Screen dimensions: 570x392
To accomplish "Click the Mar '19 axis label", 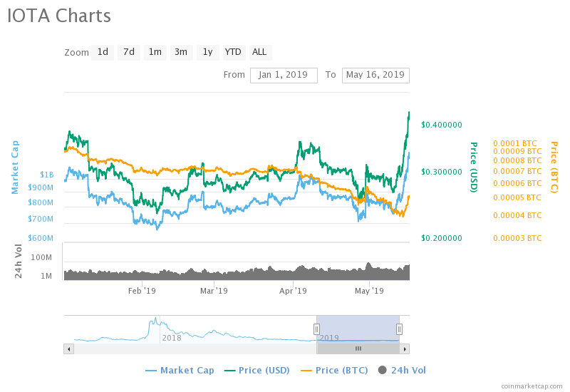I will tap(214, 291).
